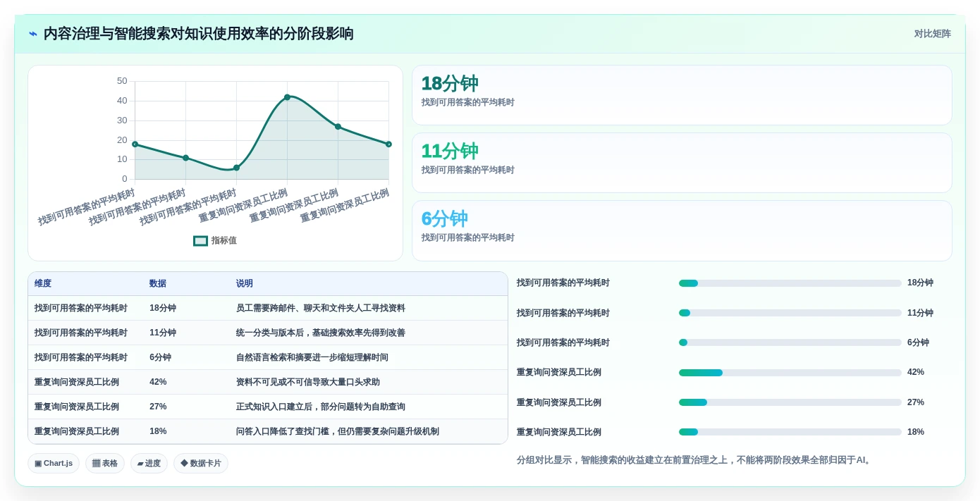
Task: Click the 40 tick on chart y-axis
Action: 122,101
